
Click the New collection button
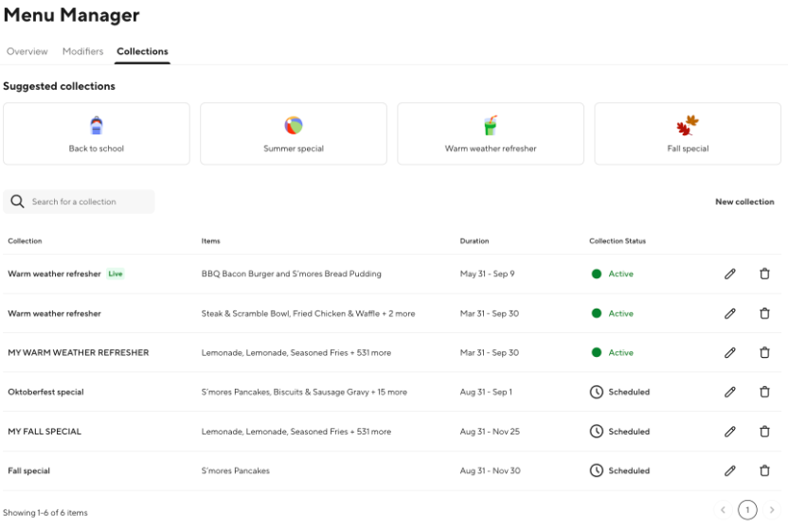click(x=744, y=202)
